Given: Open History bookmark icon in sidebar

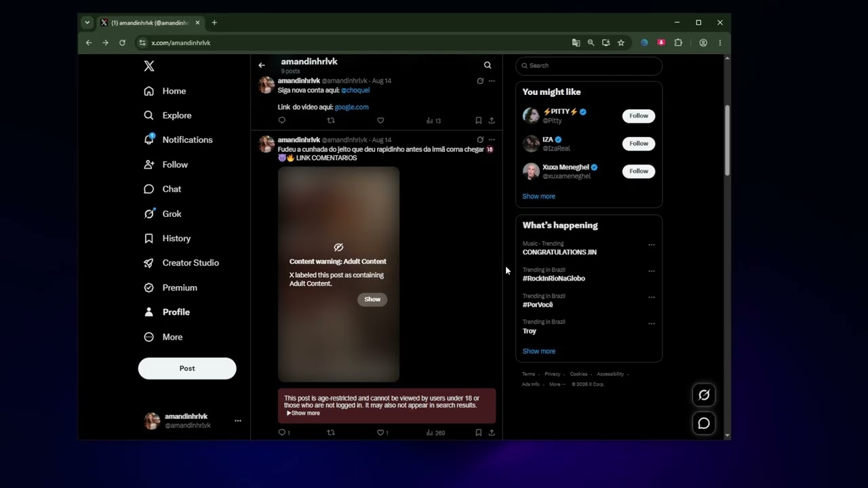Looking at the screenshot, I should [x=149, y=239].
